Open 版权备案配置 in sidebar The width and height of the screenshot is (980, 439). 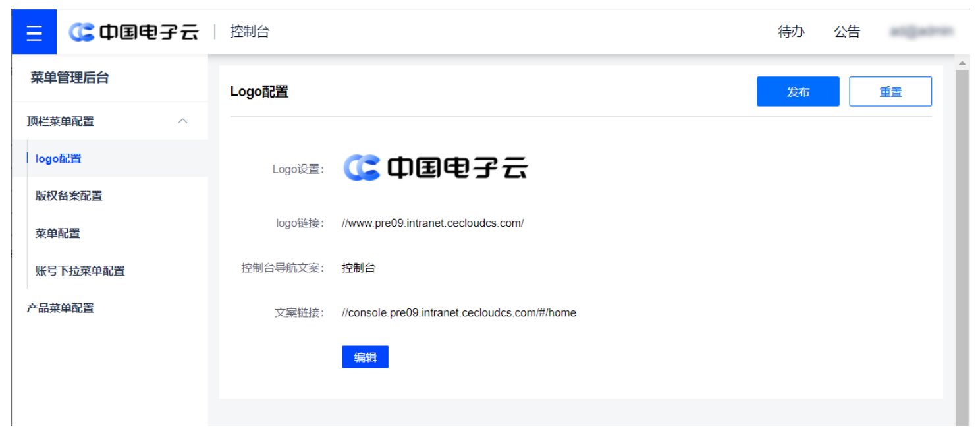click(x=110, y=196)
